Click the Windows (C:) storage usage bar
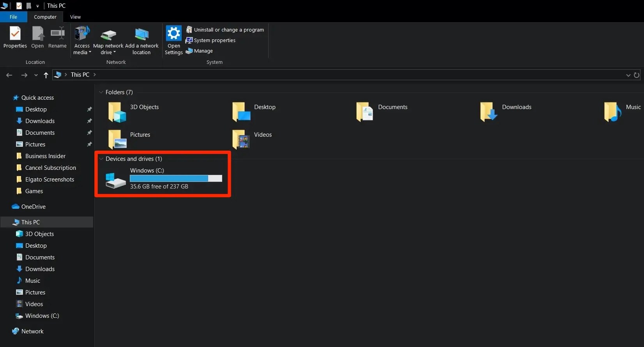This screenshot has width=644, height=347. [176, 178]
